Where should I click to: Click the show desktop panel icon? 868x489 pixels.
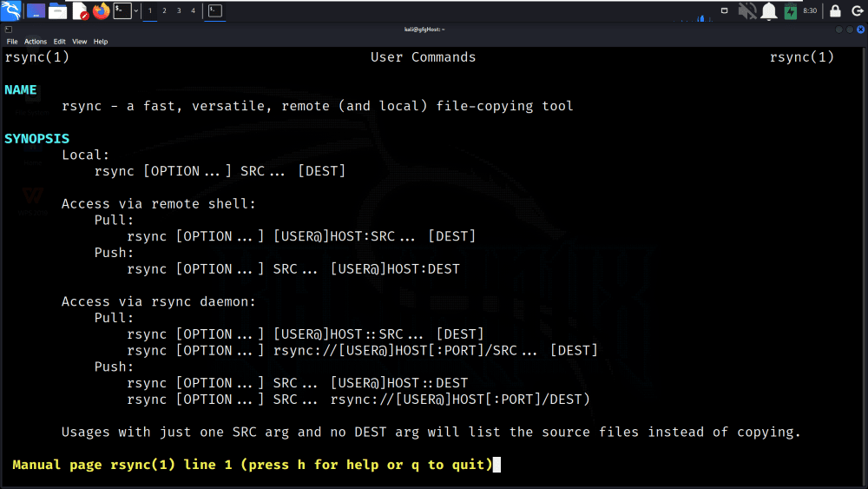pyautogui.click(x=36, y=10)
